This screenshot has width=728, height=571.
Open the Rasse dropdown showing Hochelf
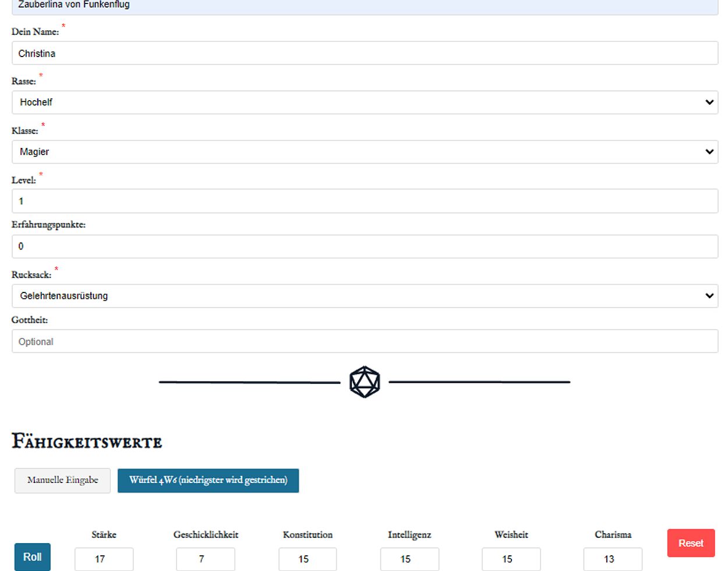pos(365,103)
